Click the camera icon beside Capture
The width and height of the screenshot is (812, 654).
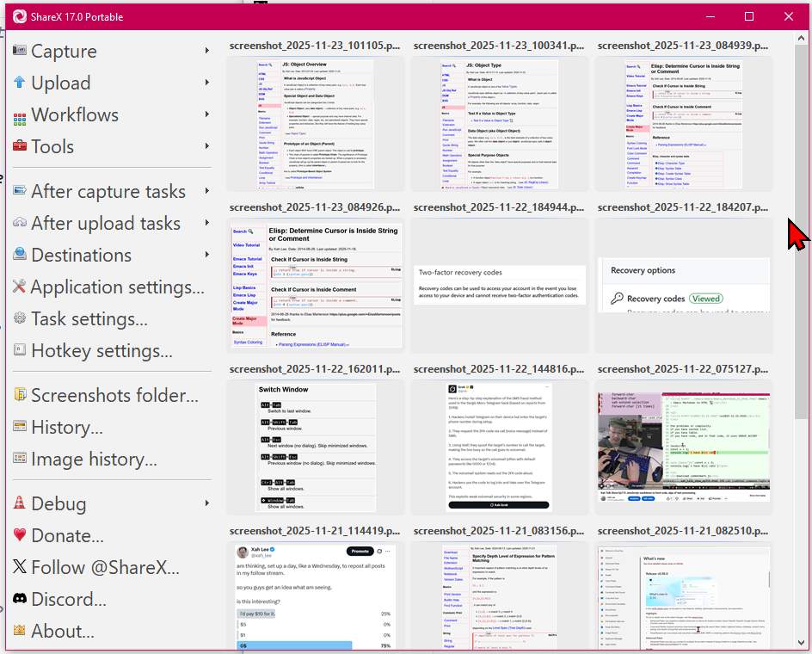click(x=19, y=52)
